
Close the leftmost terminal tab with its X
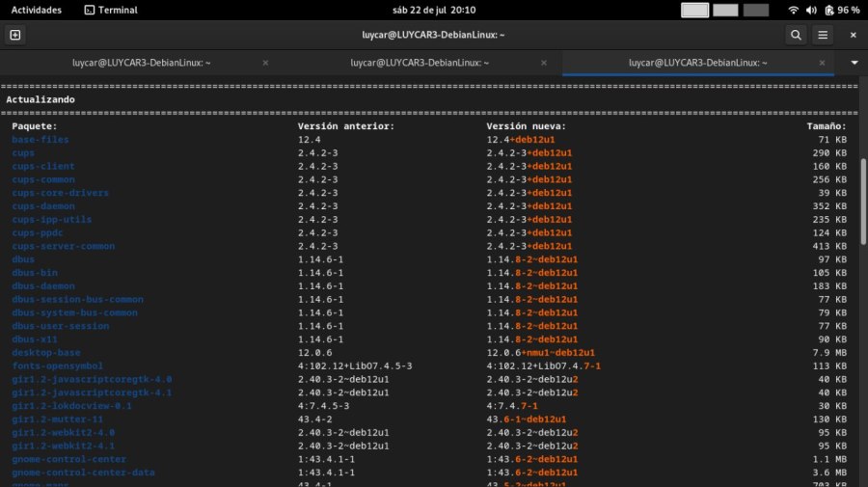(x=265, y=63)
